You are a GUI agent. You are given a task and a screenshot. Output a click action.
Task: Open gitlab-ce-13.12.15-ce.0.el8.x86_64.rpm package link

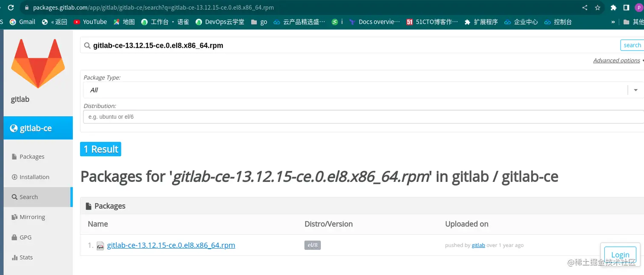[x=171, y=245]
